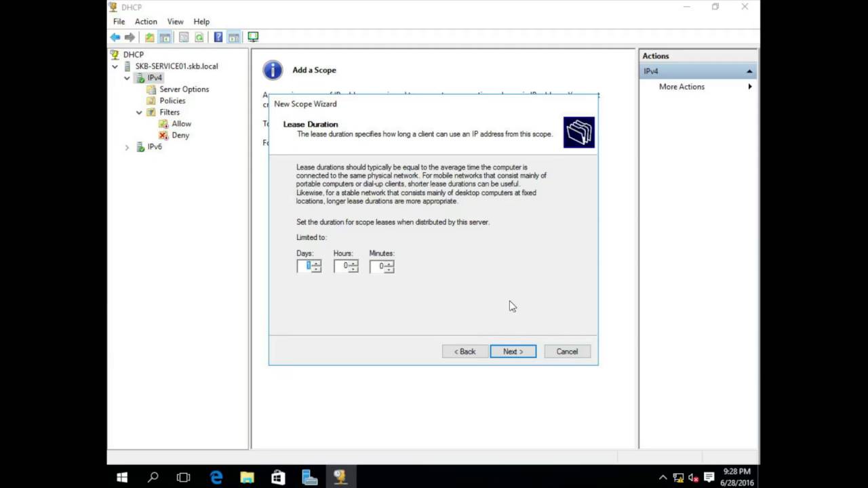Click the Up One Level folder icon
Screen dimensions: 868x488
coord(149,37)
